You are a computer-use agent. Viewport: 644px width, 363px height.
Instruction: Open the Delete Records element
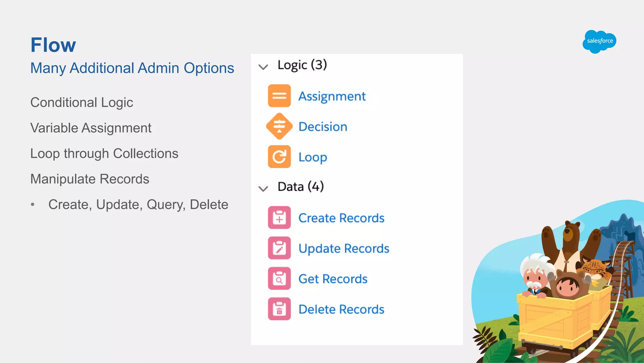tap(341, 309)
